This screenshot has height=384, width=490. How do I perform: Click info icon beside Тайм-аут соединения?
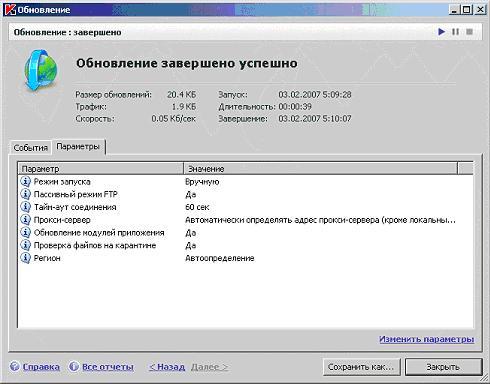(25, 207)
